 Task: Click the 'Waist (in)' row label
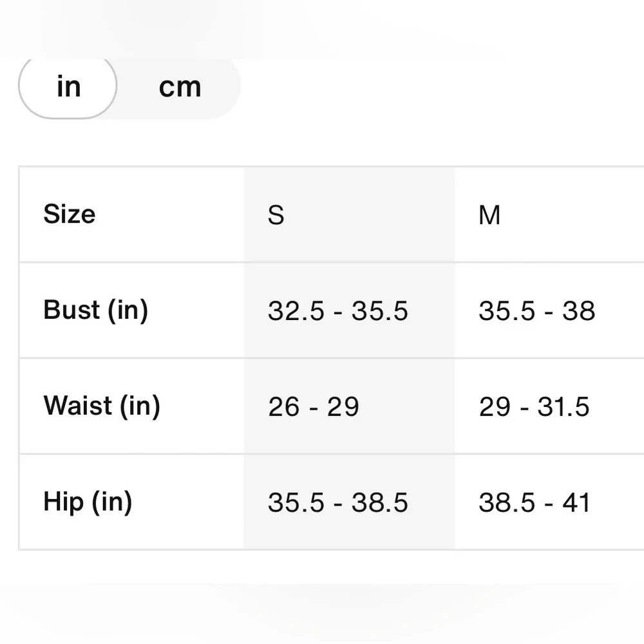(x=102, y=406)
